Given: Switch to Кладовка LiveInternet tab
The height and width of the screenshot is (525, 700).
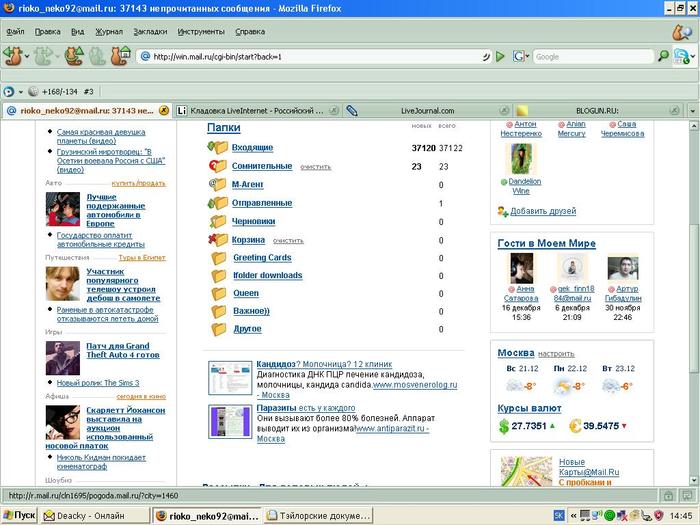Looking at the screenshot, I should (x=257, y=110).
